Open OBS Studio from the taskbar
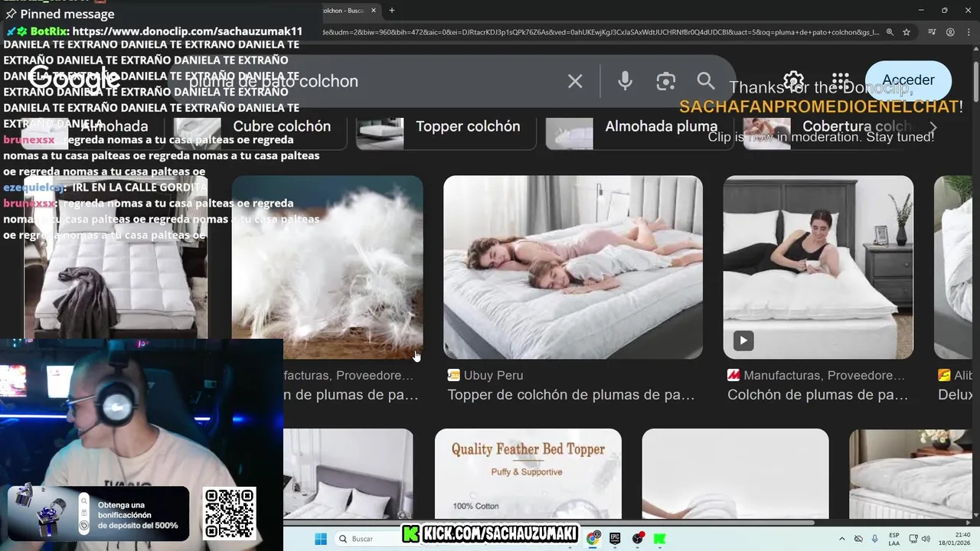980x551 pixels. click(x=638, y=539)
